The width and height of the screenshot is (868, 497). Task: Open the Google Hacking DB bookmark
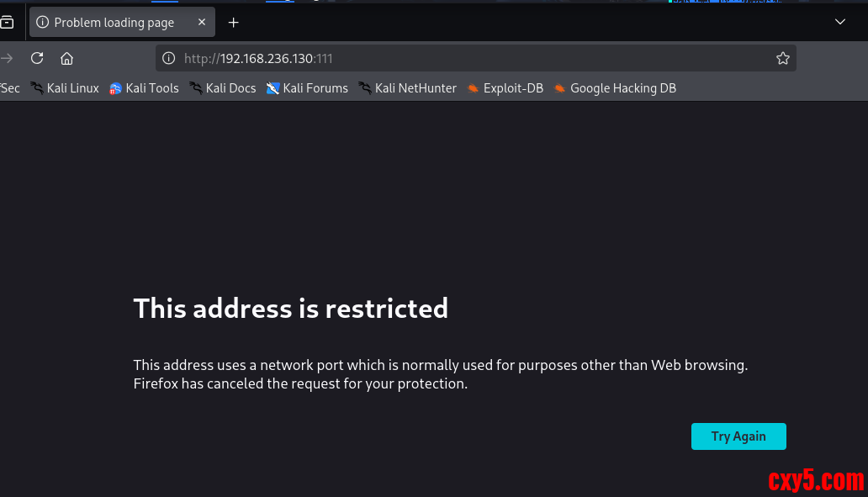[615, 88]
